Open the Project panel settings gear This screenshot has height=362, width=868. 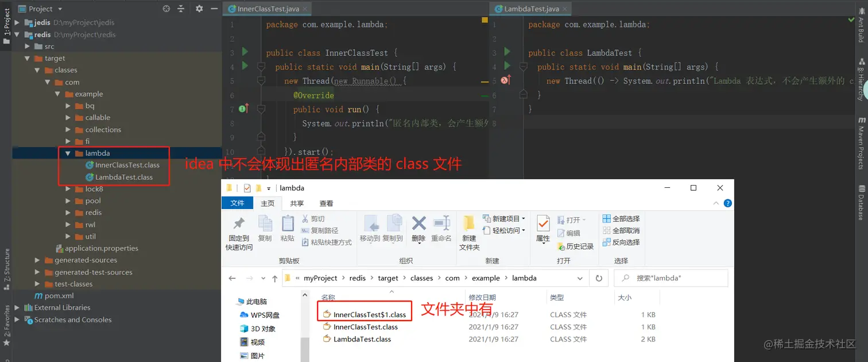tap(199, 9)
